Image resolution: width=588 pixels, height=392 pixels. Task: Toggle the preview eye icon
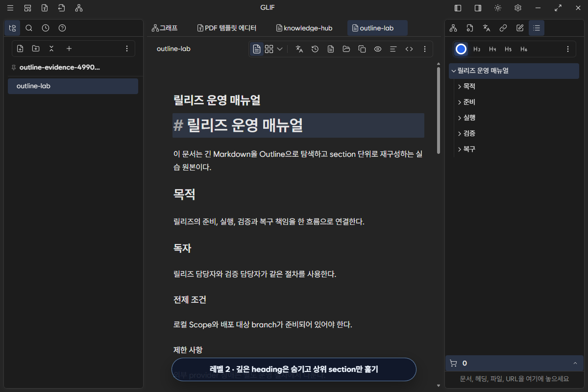(378, 49)
